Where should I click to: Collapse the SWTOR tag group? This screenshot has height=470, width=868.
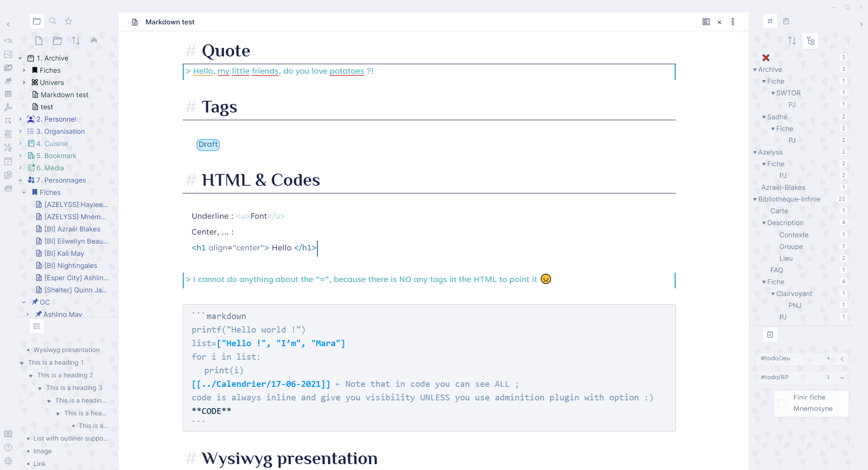773,93
